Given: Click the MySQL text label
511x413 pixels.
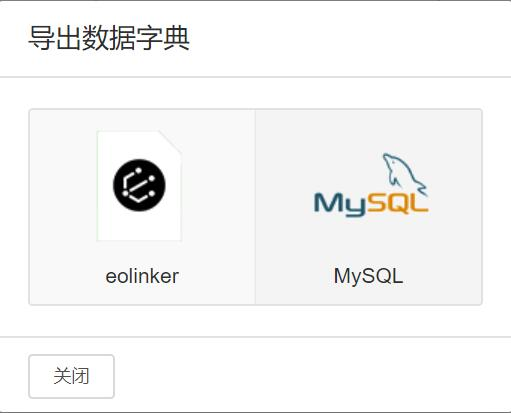Looking at the screenshot, I should coord(368,276).
